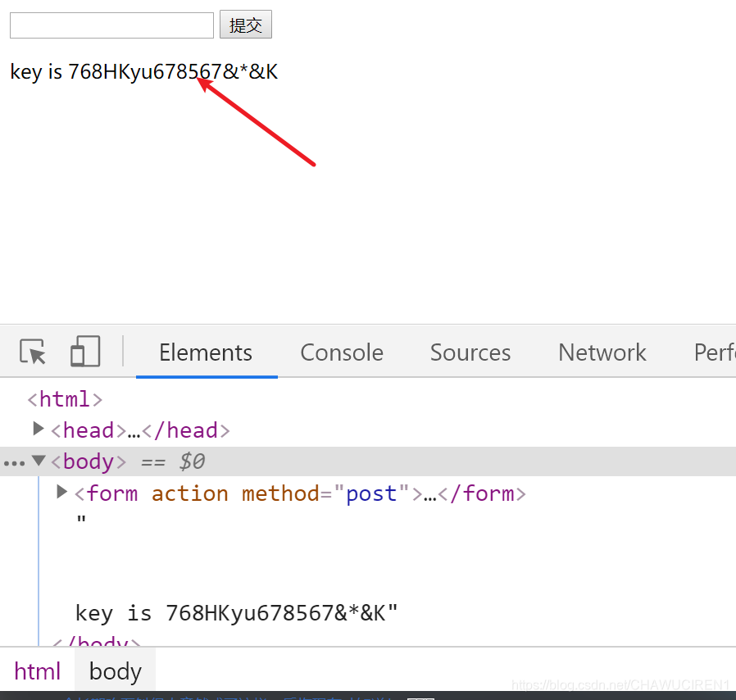The width and height of the screenshot is (736, 700).
Task: Select the html tag in DOM tree
Action: (x=65, y=399)
